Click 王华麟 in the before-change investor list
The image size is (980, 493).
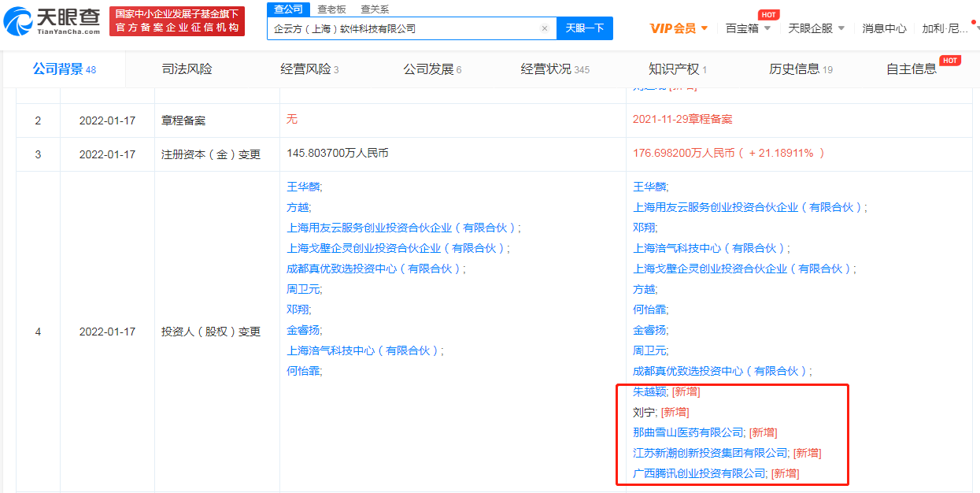(x=304, y=187)
